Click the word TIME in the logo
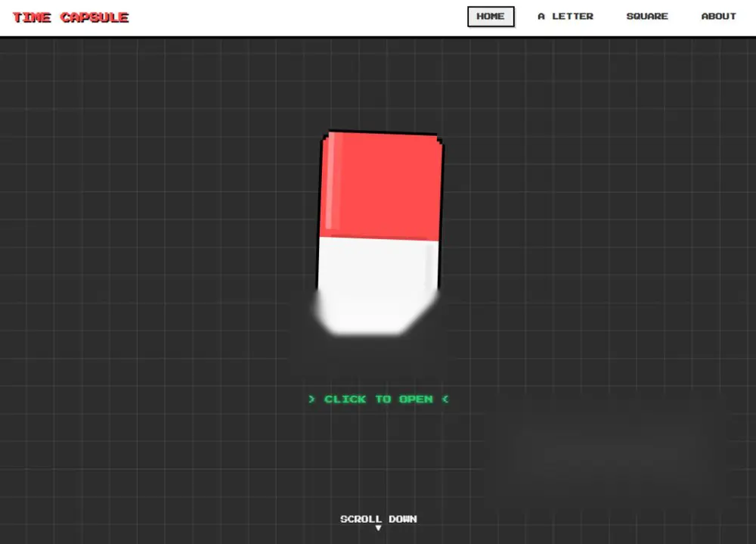 coord(32,17)
